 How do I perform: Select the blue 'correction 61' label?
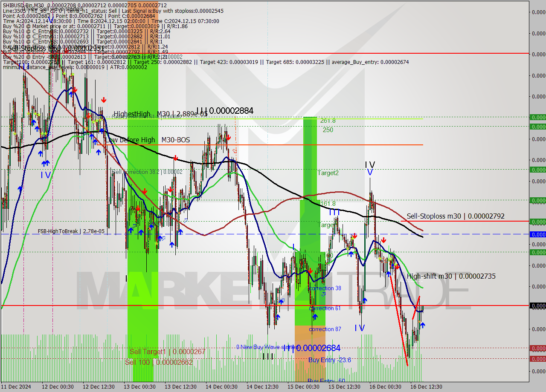pyautogui.click(x=325, y=308)
